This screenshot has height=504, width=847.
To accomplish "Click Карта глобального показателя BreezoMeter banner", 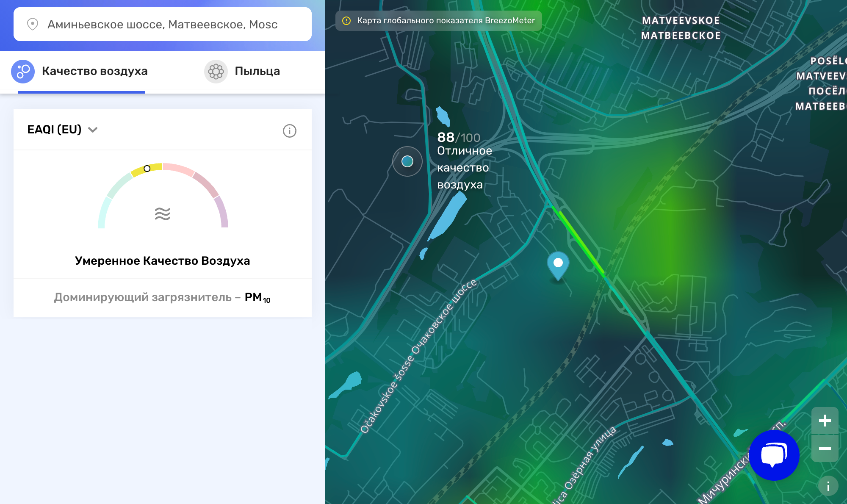I will click(439, 21).
